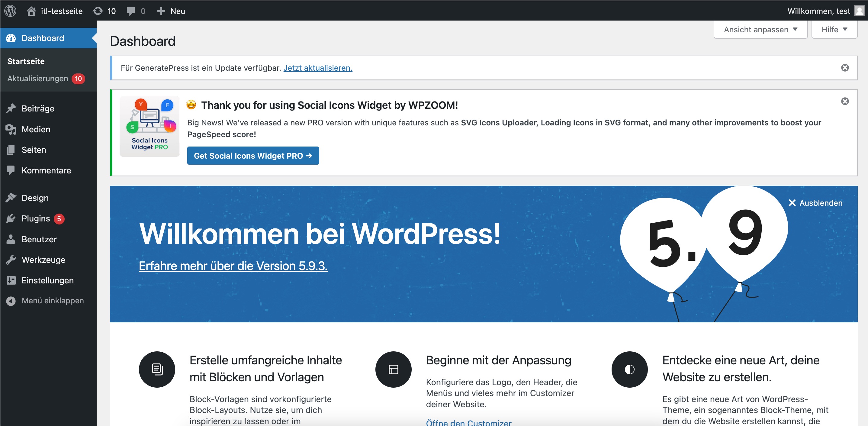
Task: Click Get Social Icons Widget PRO button
Action: tap(253, 156)
